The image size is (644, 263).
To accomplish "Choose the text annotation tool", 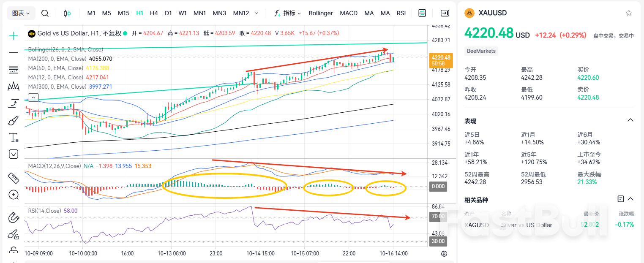I will click(14, 137).
